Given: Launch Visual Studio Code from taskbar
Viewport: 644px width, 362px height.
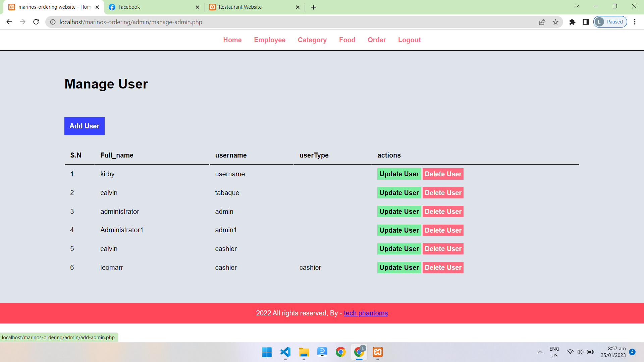Looking at the screenshot, I should pyautogui.click(x=285, y=352).
